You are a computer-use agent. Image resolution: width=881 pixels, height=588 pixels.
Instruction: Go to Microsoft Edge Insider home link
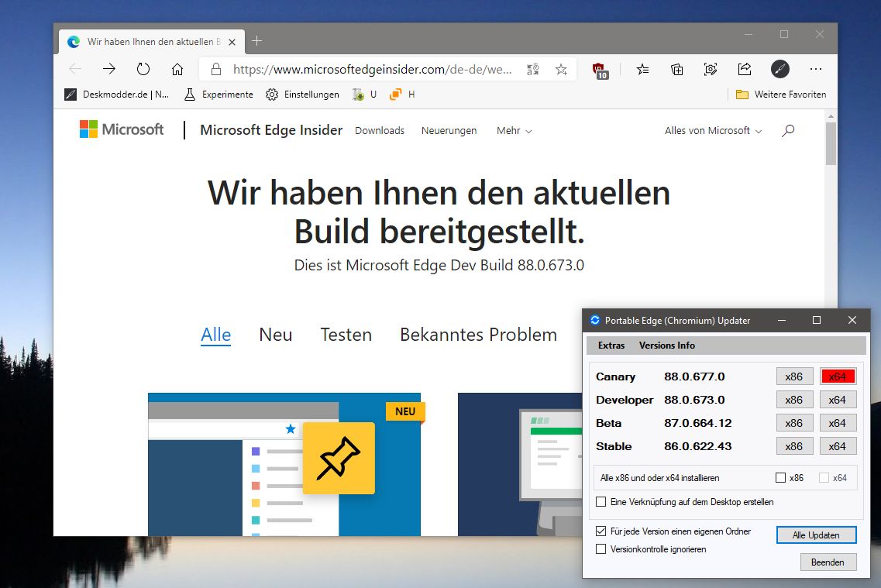point(271,130)
